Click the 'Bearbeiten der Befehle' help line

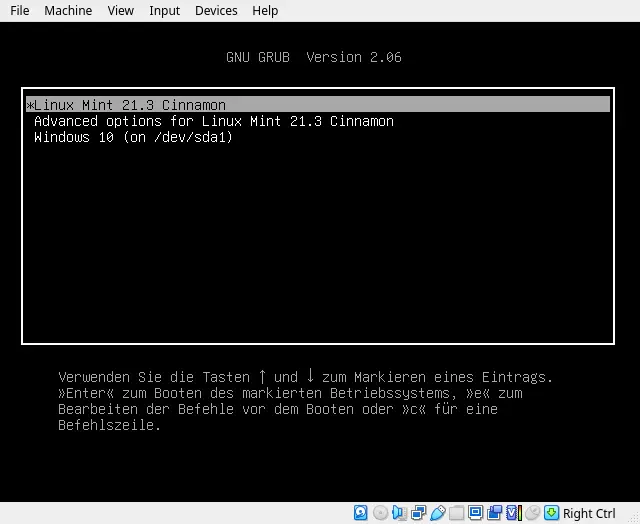click(278, 409)
